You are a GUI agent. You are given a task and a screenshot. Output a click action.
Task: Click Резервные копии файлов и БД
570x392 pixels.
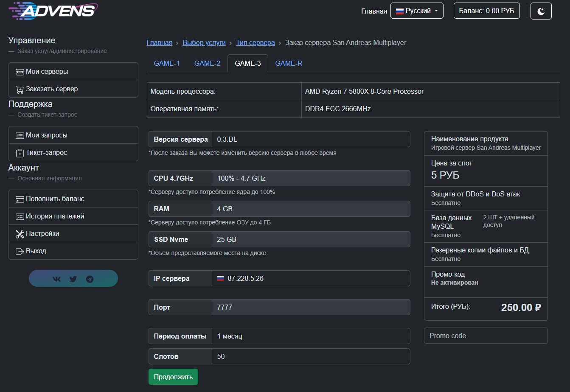[480, 250]
